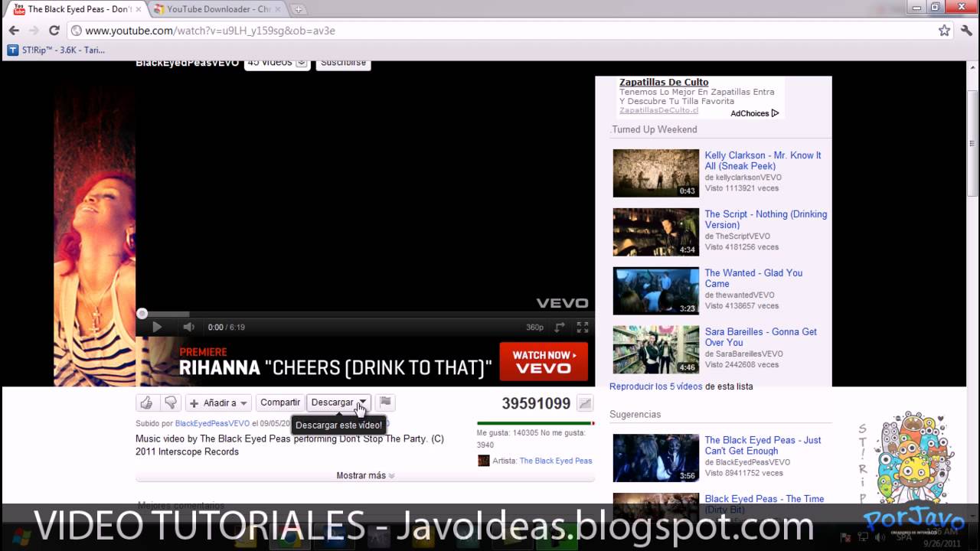980x551 pixels.
Task: Click the WATCH NOW VEVO banner button
Action: [x=544, y=361]
